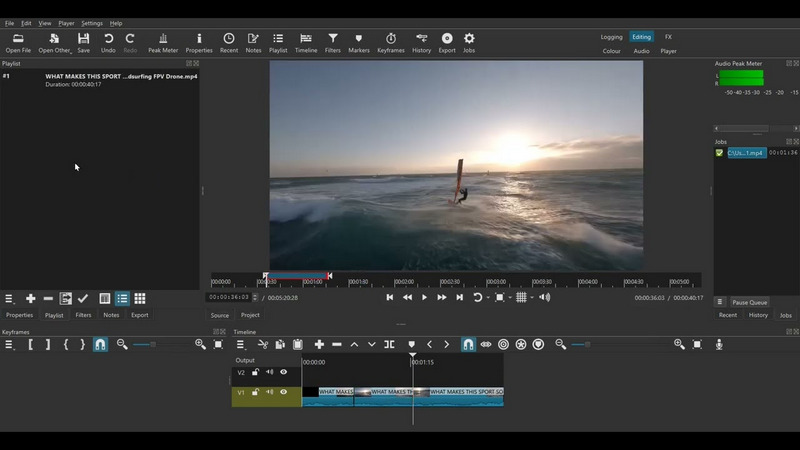Select playlist item WHAT MAKES THIS SPORT
800x450 pixels.
pyautogui.click(x=100, y=80)
